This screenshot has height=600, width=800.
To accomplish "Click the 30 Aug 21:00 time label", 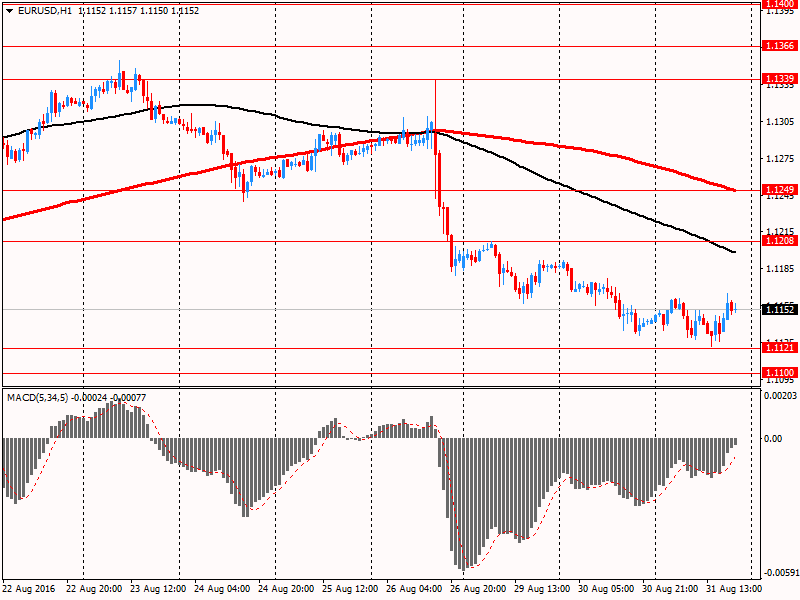I will point(670,589).
